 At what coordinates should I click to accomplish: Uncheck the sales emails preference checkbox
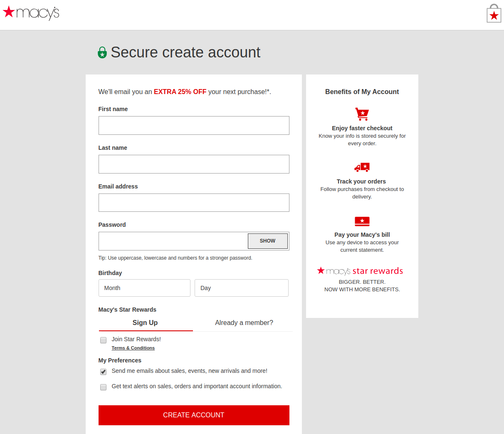point(104,372)
